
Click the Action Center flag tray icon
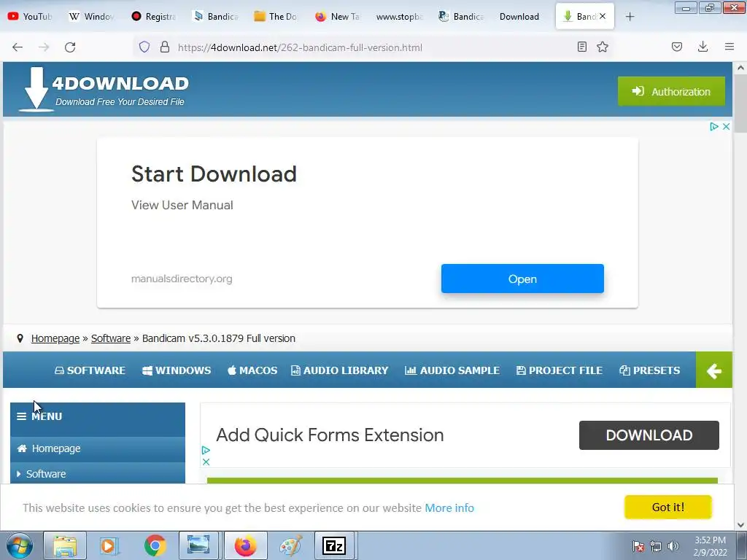point(638,546)
